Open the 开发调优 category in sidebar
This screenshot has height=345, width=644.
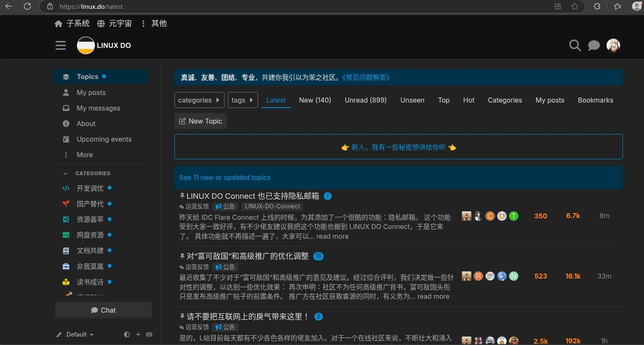tap(90, 188)
